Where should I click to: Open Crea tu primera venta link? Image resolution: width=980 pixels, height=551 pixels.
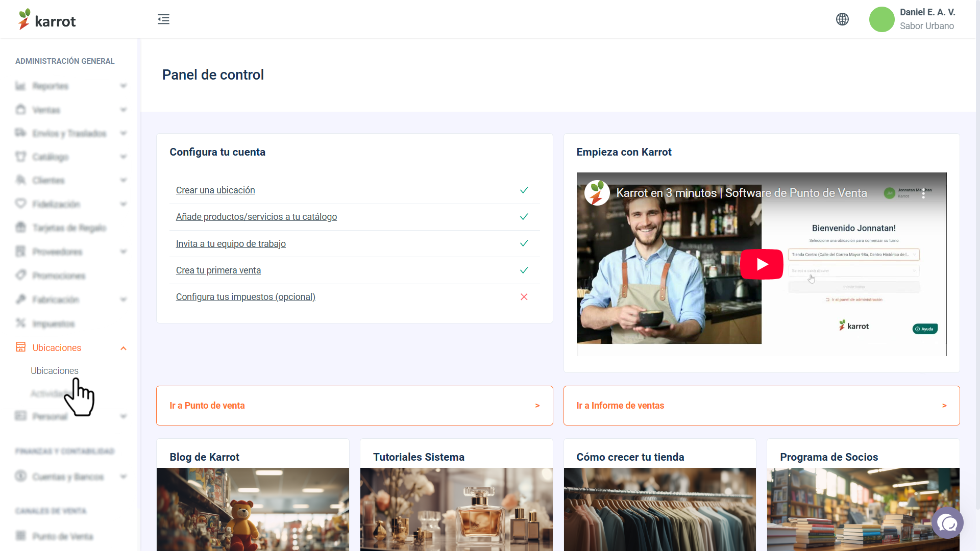coord(218,270)
